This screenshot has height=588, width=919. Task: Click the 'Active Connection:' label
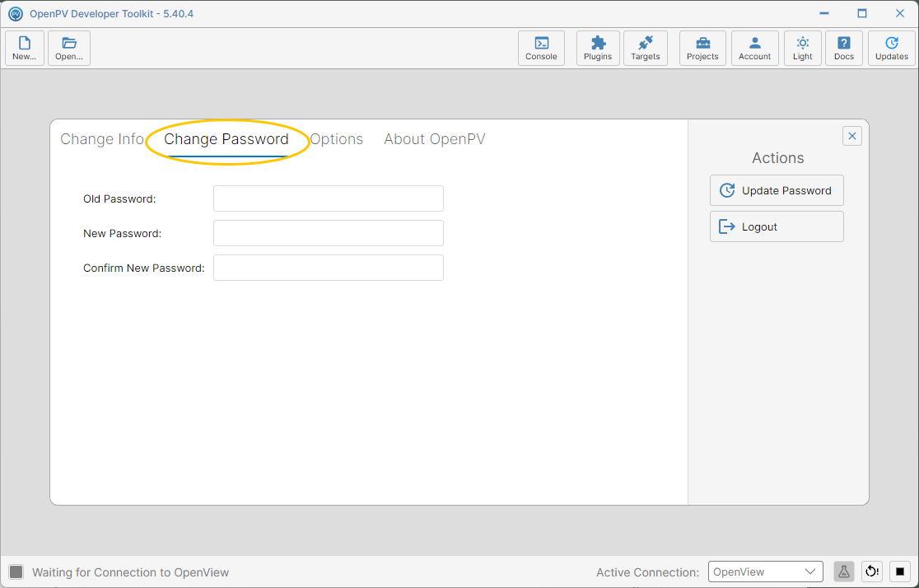coord(647,572)
